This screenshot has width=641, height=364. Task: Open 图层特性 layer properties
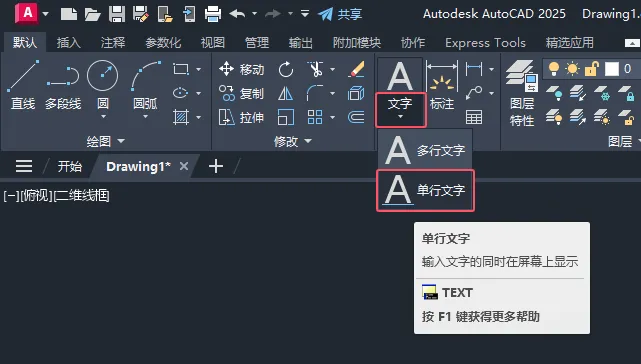click(522, 93)
